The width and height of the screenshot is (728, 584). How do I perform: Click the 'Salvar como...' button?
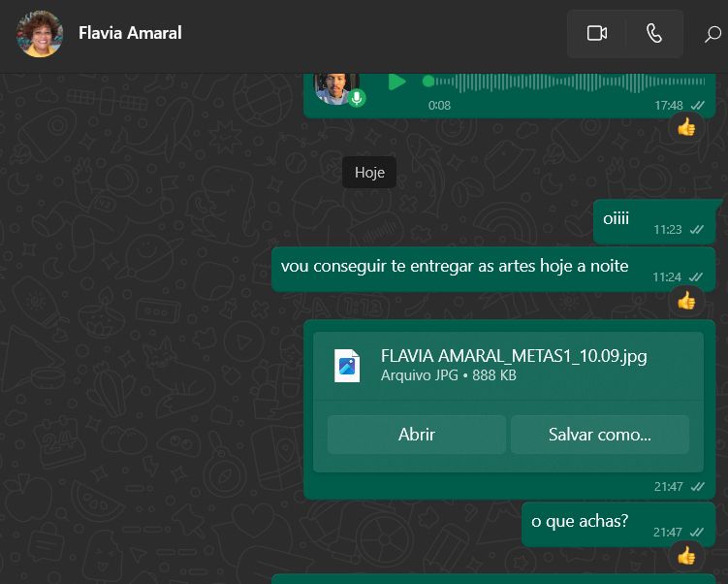599,435
